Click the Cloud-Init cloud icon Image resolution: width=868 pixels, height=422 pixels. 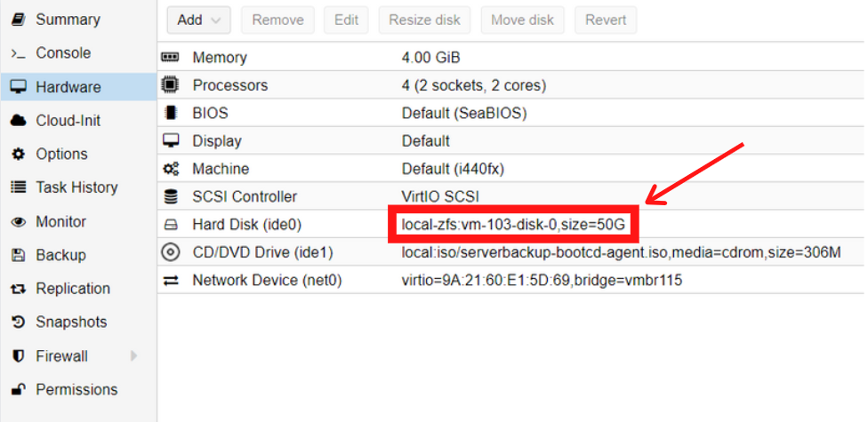tap(19, 121)
